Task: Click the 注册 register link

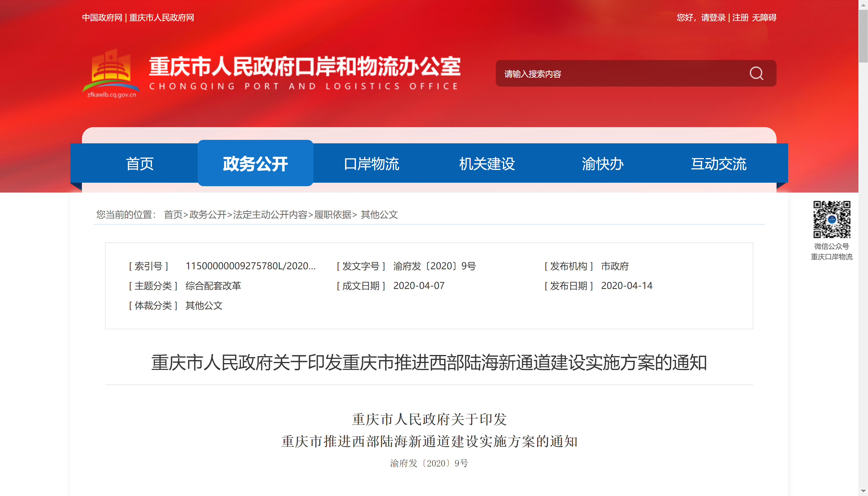Action: [740, 18]
